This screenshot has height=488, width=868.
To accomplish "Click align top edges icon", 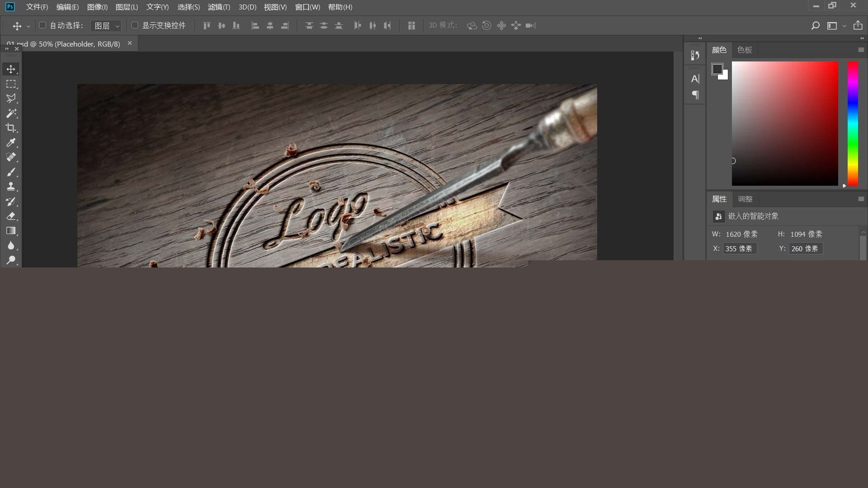I will click(207, 26).
